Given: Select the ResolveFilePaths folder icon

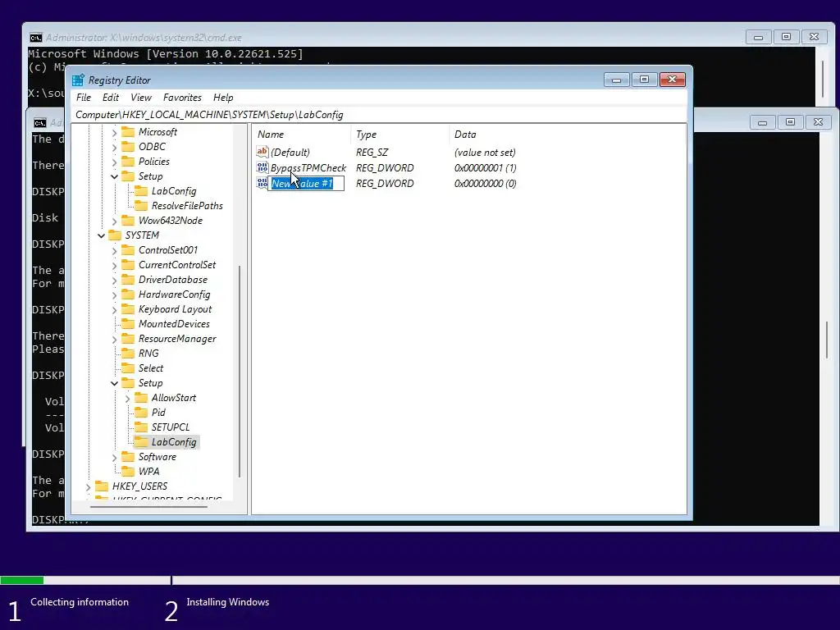Looking at the screenshot, I should pos(141,206).
